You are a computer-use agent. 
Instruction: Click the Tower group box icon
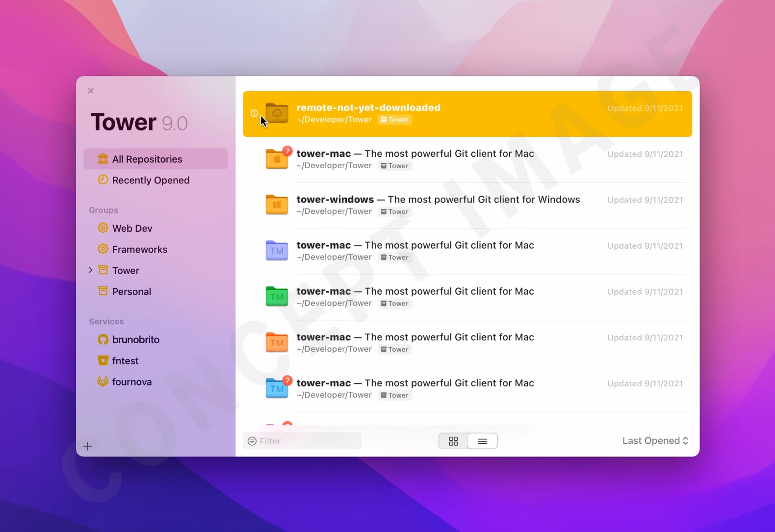pos(103,270)
